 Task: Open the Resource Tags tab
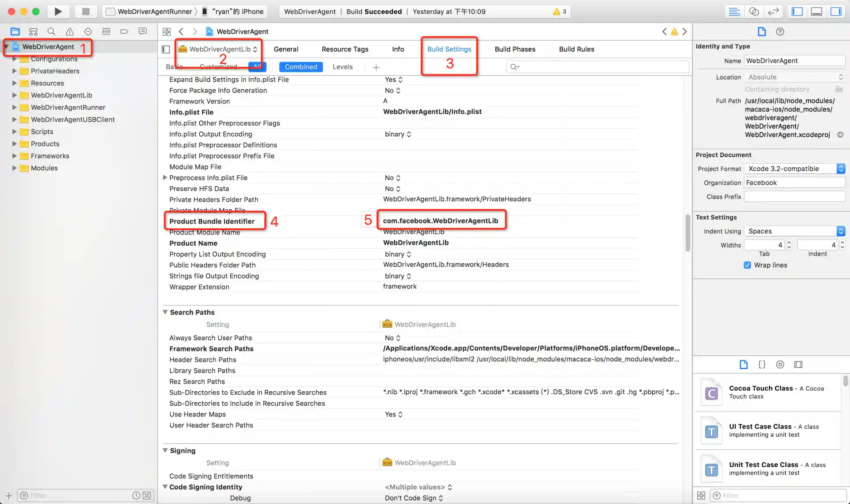click(345, 49)
